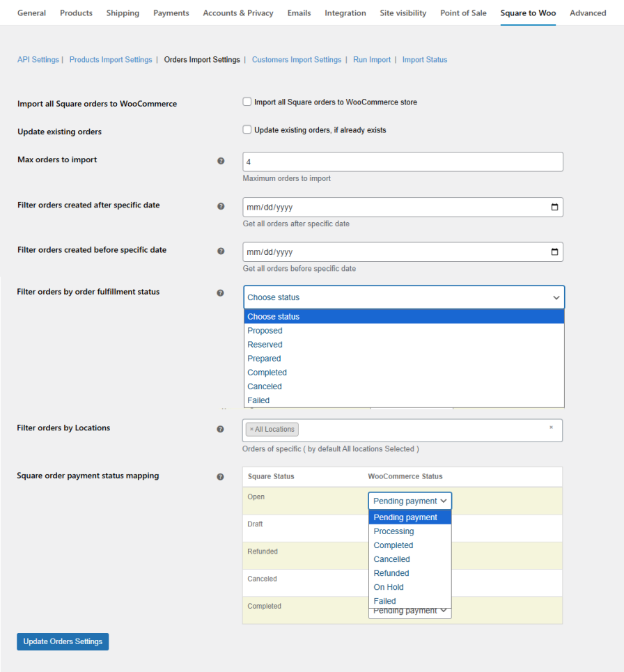Open the Draft status WooCommerce mapping dropdown
The image size is (624, 672).
pyautogui.click(x=409, y=524)
